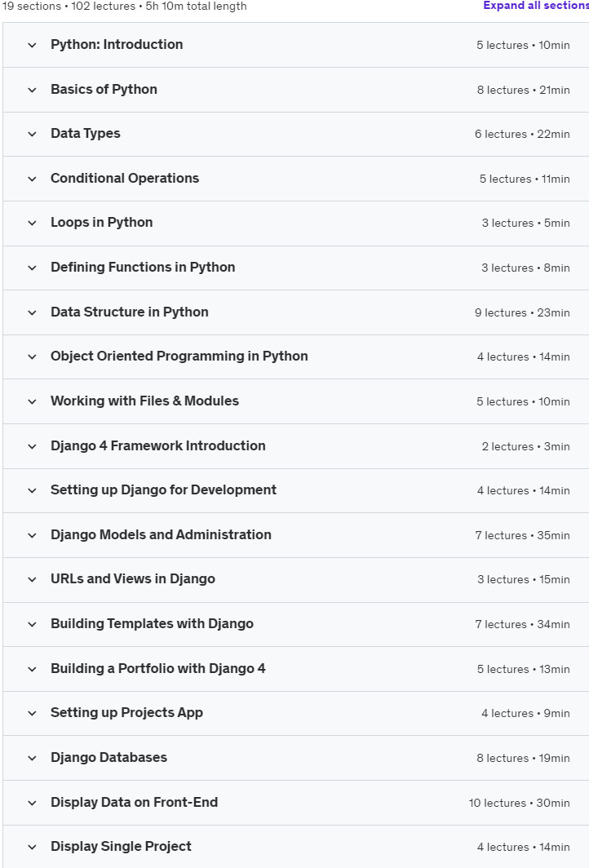Expand chevron beside Django 4 Framework Introduction
589x868 pixels.
[x=32, y=446]
